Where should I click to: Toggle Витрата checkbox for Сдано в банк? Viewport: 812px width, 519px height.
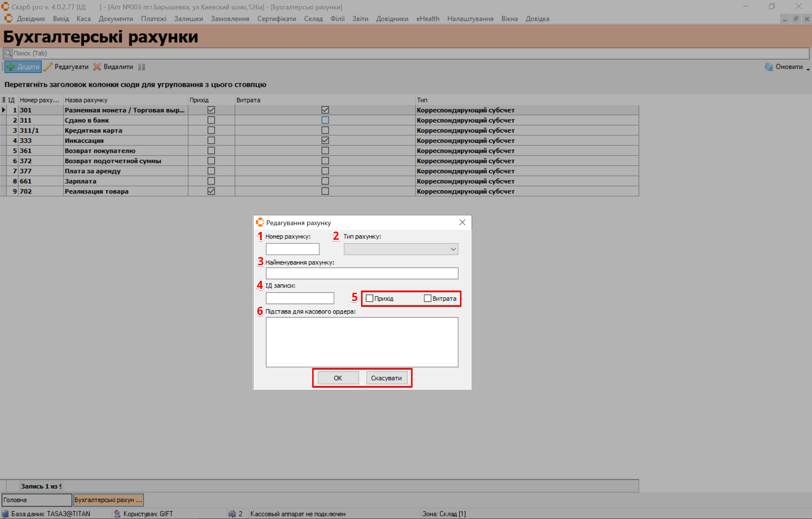click(325, 120)
